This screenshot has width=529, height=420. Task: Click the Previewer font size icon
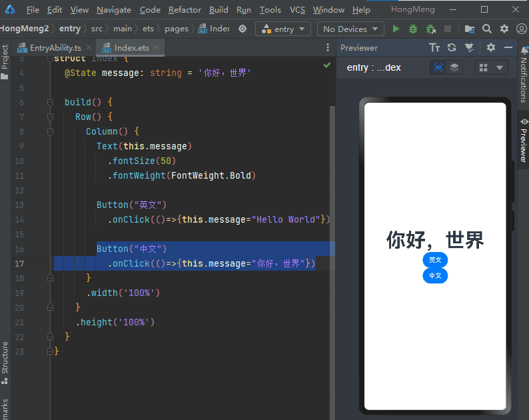click(x=434, y=47)
